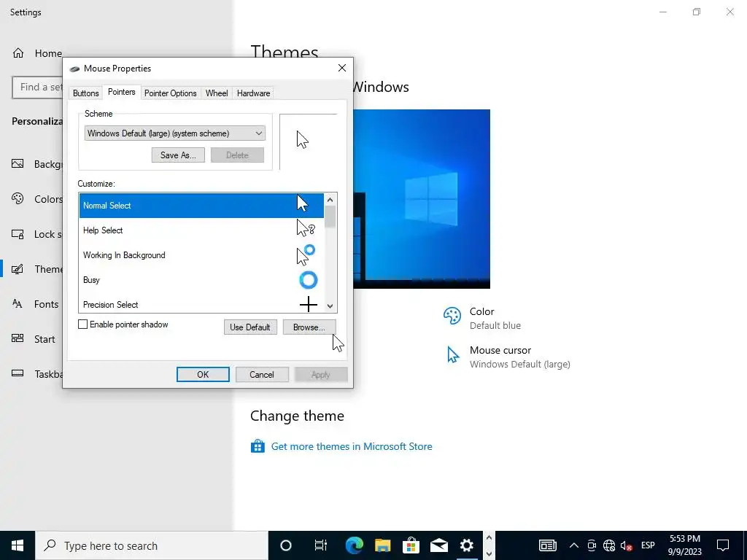
Task: Switch to the Buttons tab
Action: point(86,93)
